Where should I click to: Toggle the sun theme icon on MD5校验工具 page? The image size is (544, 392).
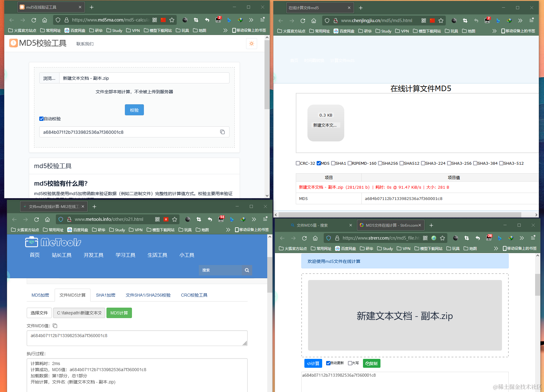(x=252, y=44)
